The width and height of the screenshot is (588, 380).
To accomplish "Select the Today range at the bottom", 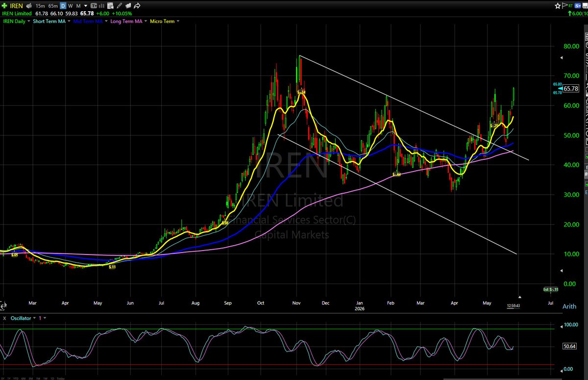I will (60, 378).
